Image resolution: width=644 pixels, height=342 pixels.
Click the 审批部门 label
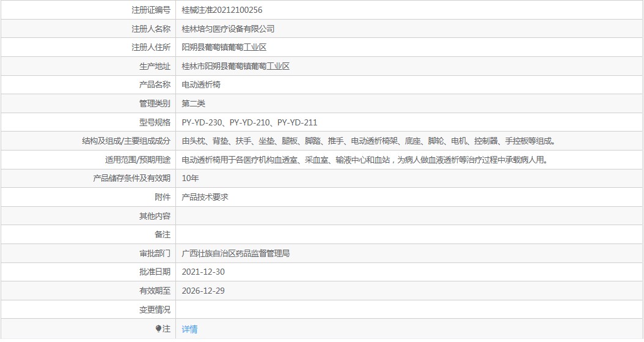(155, 254)
